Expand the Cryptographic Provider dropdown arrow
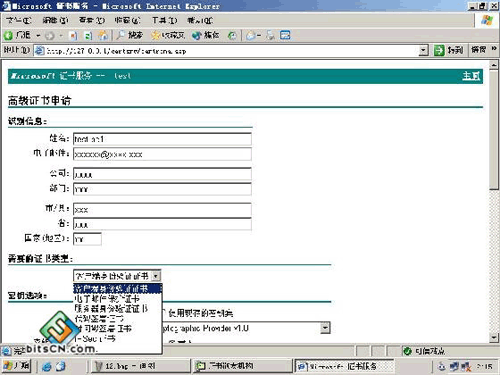Image resolution: width=500 pixels, height=375 pixels. click(x=326, y=328)
